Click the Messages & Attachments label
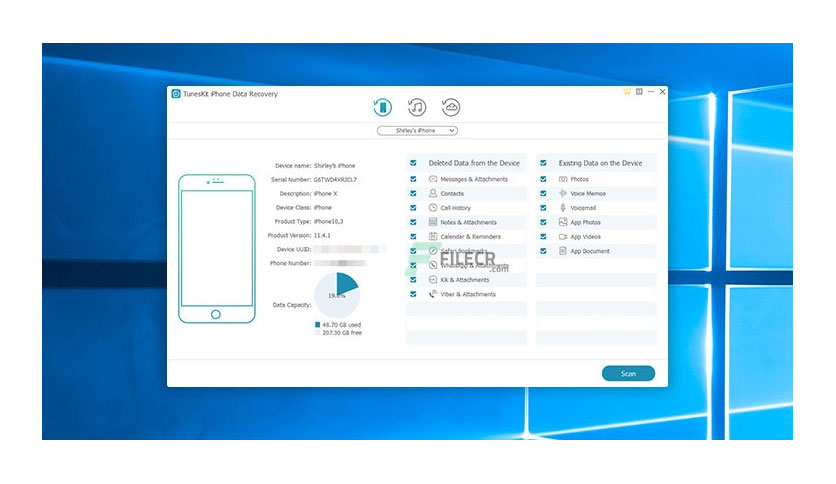Viewport: 836px width, 484px height. (x=474, y=179)
